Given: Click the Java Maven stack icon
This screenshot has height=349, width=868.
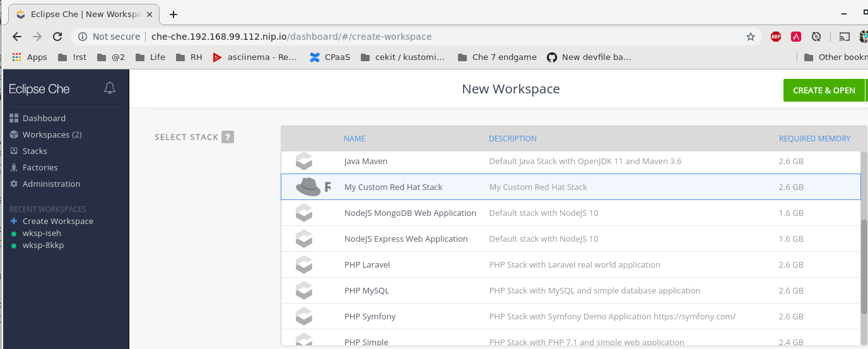Looking at the screenshot, I should pos(304,162).
